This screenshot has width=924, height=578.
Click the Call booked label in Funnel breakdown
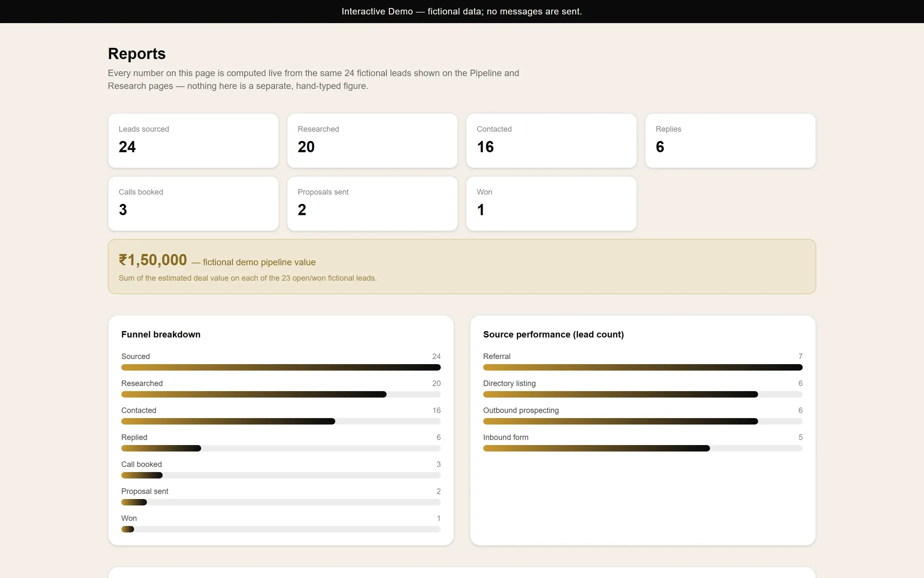(x=141, y=464)
